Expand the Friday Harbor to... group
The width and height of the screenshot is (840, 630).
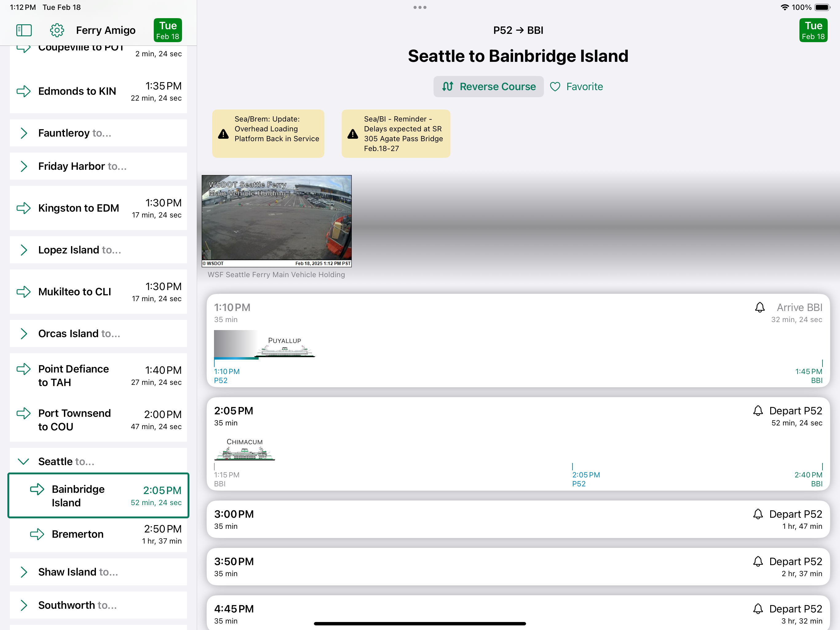98,166
